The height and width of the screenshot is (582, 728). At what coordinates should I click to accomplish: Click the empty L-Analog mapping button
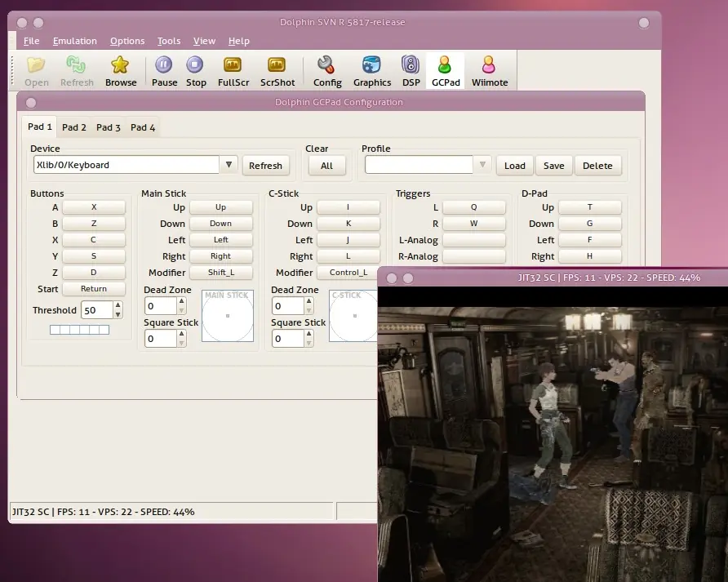click(x=473, y=240)
